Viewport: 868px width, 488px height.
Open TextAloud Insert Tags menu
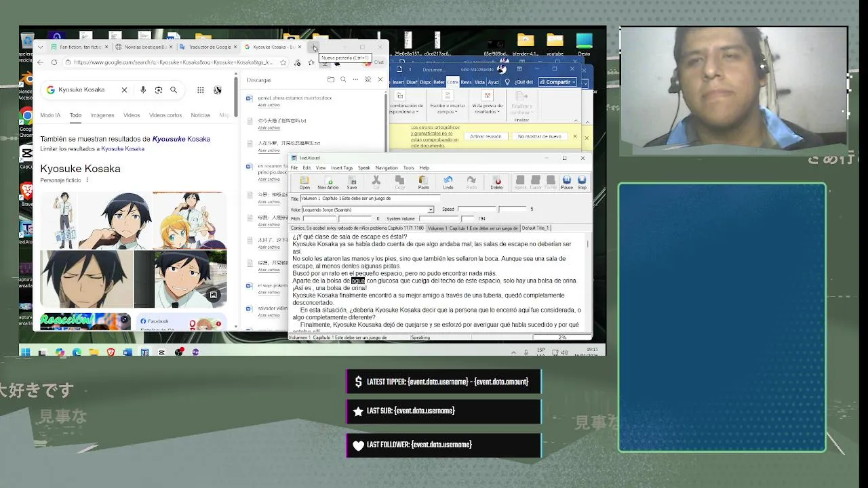pyautogui.click(x=342, y=167)
